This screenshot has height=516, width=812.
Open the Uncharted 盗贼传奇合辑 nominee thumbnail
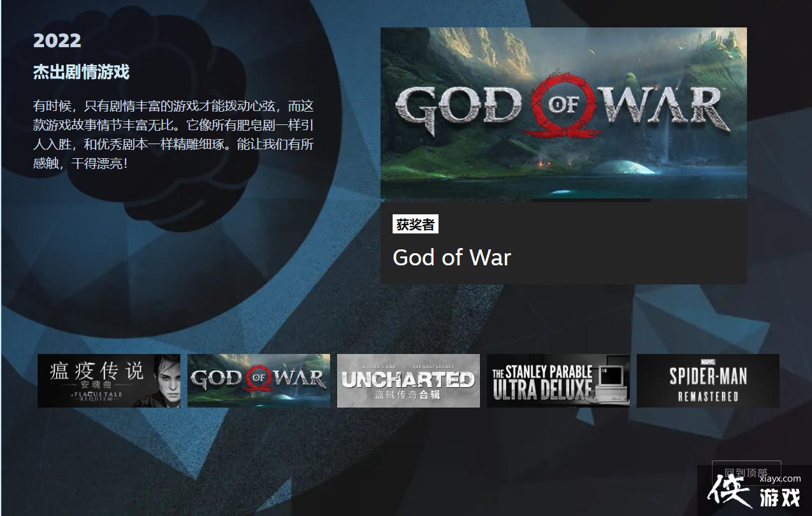[409, 381]
